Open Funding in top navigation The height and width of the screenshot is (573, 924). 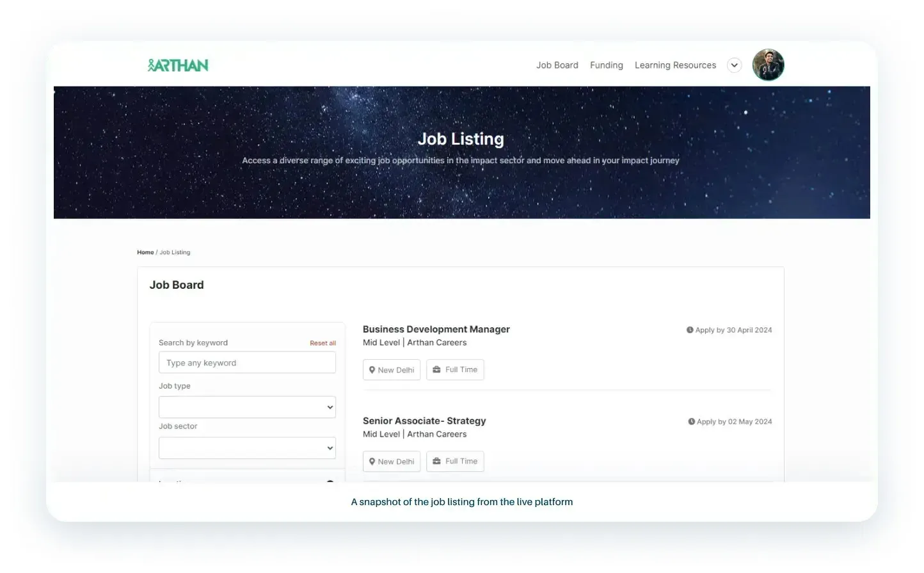(x=606, y=65)
